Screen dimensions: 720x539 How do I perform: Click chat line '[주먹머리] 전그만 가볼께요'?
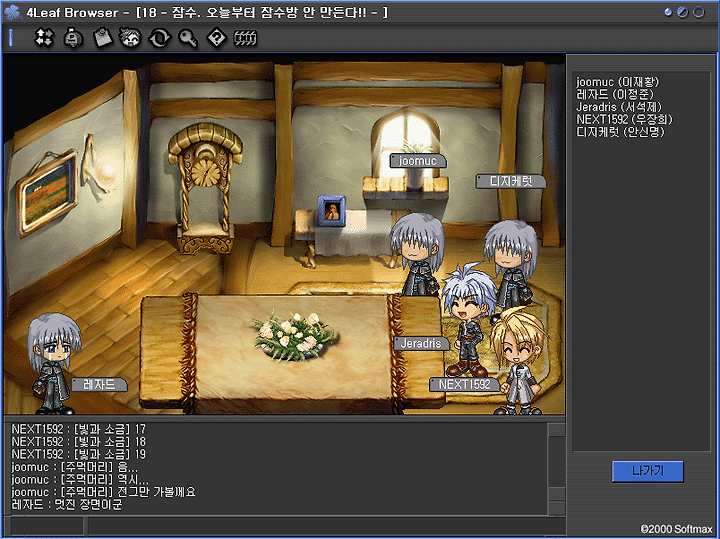point(103,492)
